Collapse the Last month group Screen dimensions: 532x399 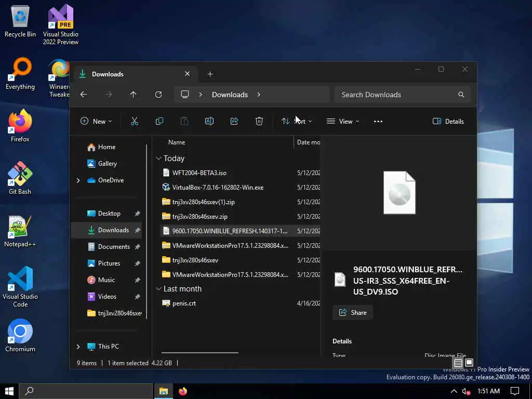click(158, 289)
